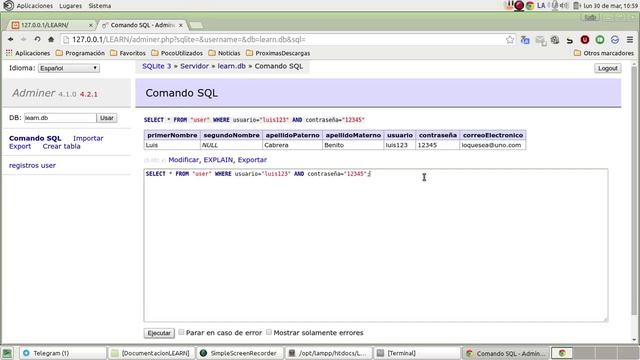640x360 pixels.
Task: Bookmark this page with the star icon
Action: coord(510,40)
